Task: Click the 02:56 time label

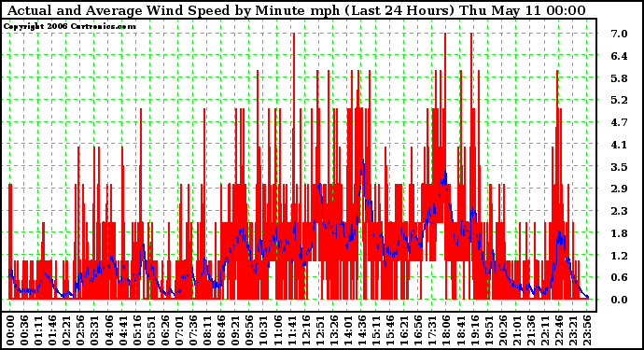Action: tap(80, 329)
